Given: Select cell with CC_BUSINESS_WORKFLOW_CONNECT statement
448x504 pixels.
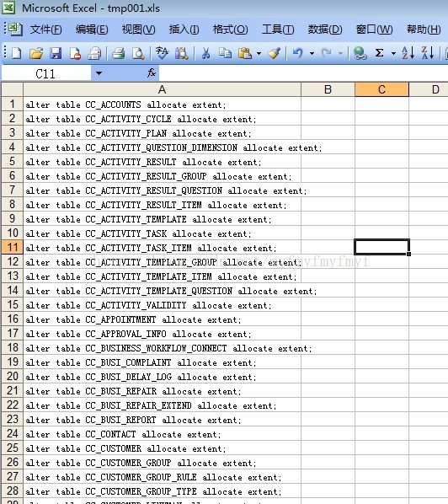Looking at the screenshot, I should click(x=163, y=348).
